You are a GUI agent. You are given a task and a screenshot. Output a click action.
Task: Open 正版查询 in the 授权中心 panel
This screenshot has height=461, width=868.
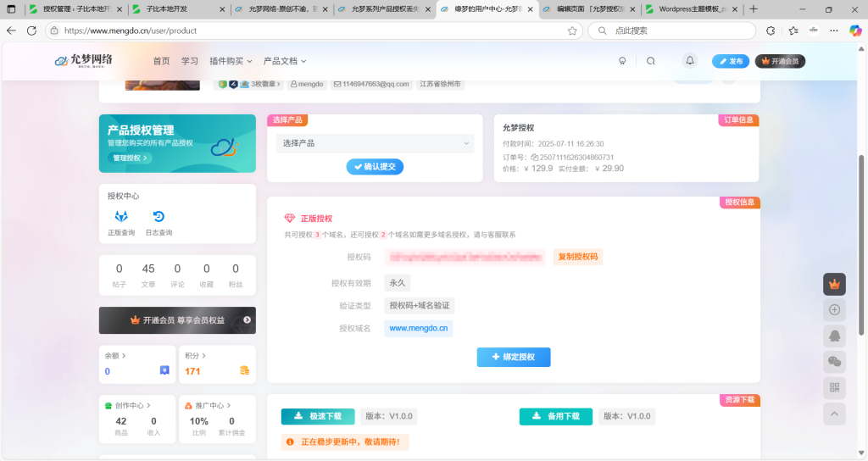click(121, 223)
